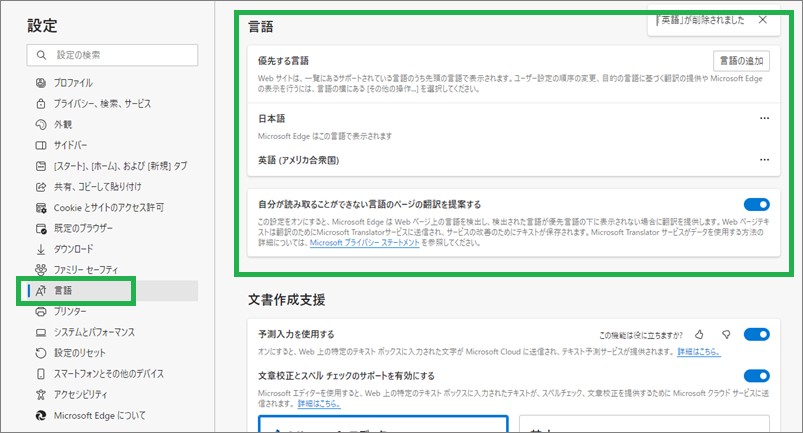Click the download arrow icon

tap(41, 249)
